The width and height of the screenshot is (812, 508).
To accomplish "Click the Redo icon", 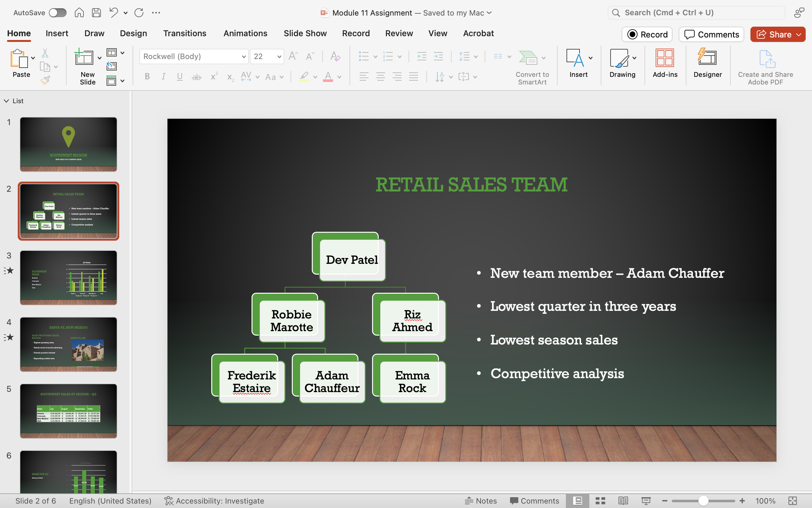I will (x=139, y=13).
